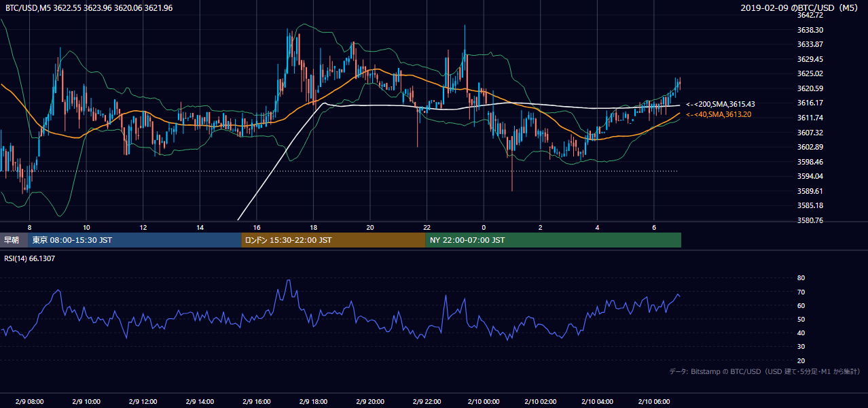Click price axis value 3598.46

click(x=810, y=162)
